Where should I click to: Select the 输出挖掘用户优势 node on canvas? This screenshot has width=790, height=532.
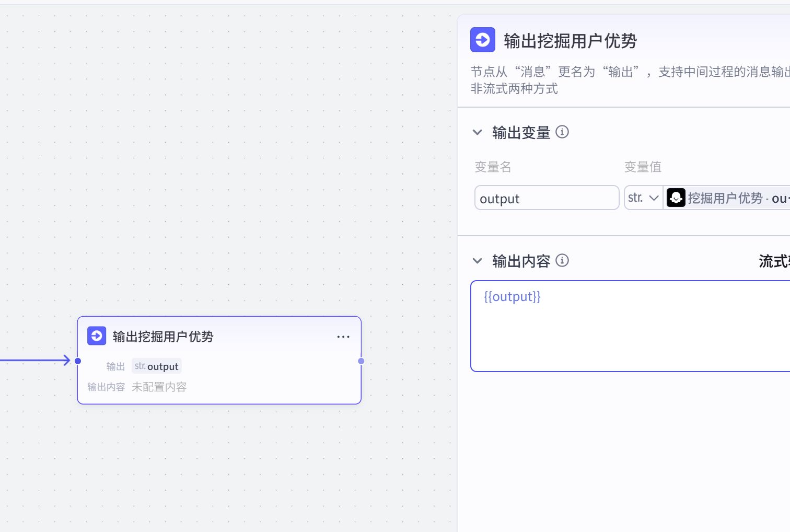pos(219,337)
